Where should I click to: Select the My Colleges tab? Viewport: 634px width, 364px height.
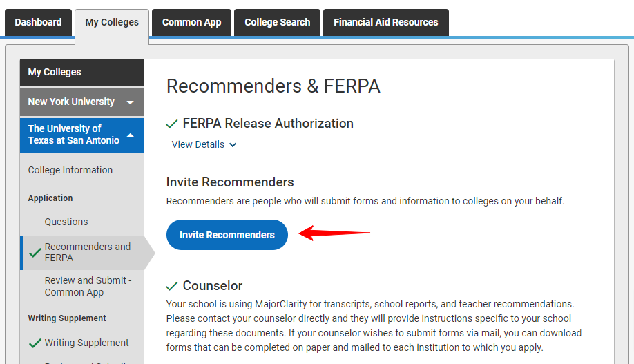pyautogui.click(x=112, y=22)
